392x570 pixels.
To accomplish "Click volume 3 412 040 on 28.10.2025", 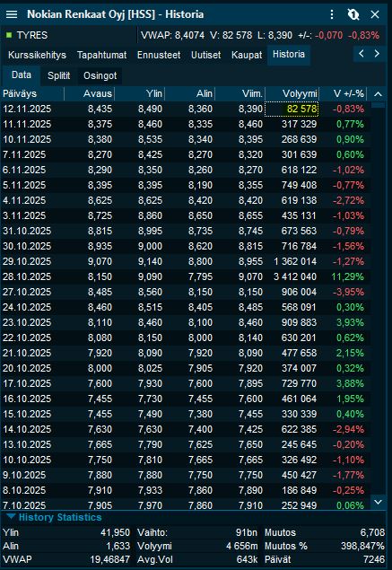I will tap(295, 277).
